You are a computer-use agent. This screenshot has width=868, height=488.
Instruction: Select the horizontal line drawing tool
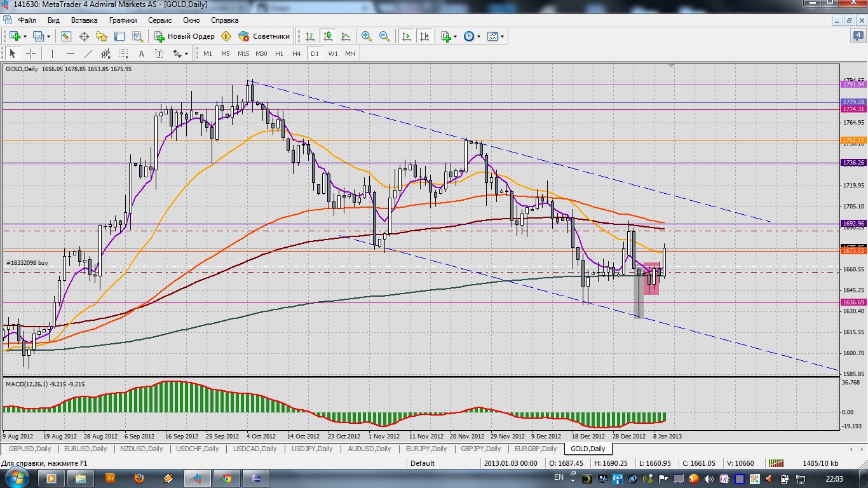coord(71,53)
